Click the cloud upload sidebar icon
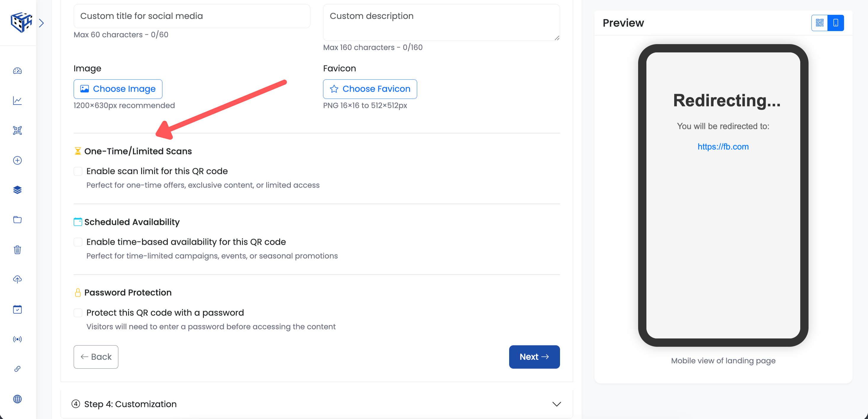Viewport: 868px width, 419px height. [x=17, y=279]
